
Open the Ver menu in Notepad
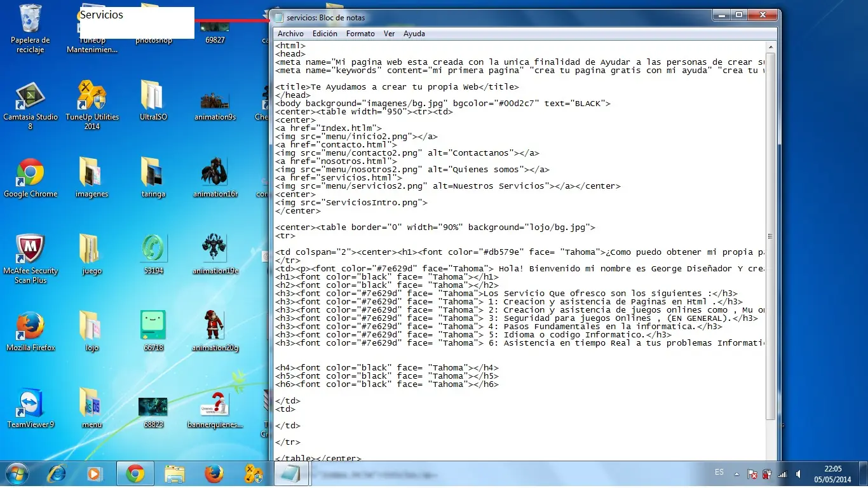coord(389,34)
